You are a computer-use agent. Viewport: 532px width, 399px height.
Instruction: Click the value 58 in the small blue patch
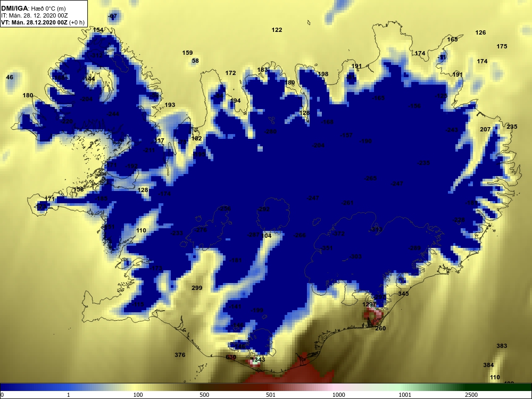point(195,61)
